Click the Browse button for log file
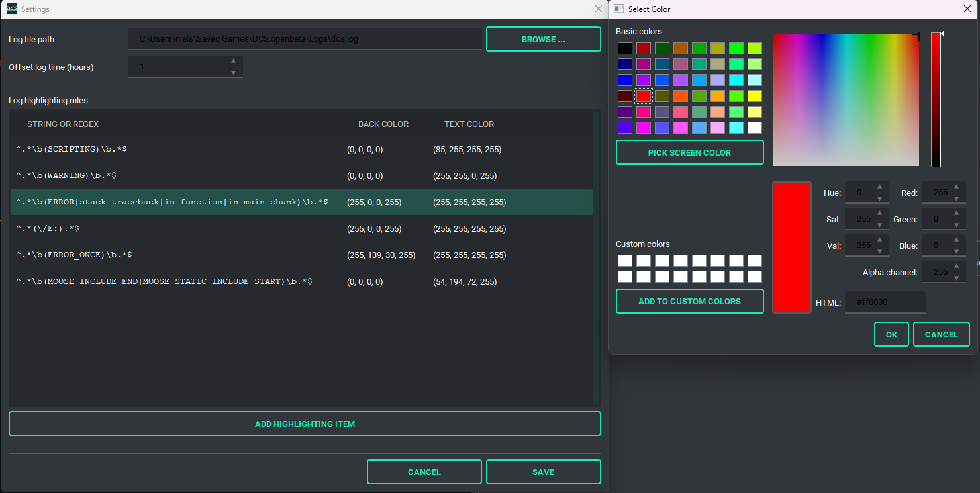Screen dimensions: 980x493 [x=543, y=39]
